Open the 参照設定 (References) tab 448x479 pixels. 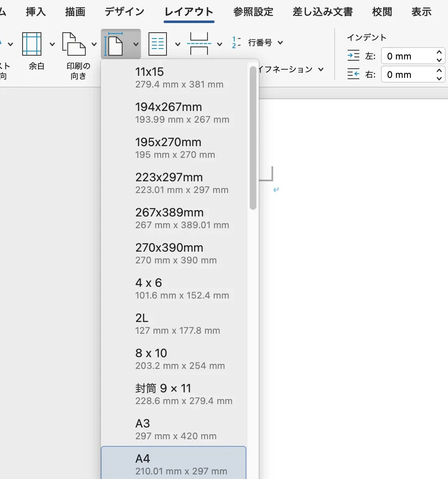tap(253, 12)
